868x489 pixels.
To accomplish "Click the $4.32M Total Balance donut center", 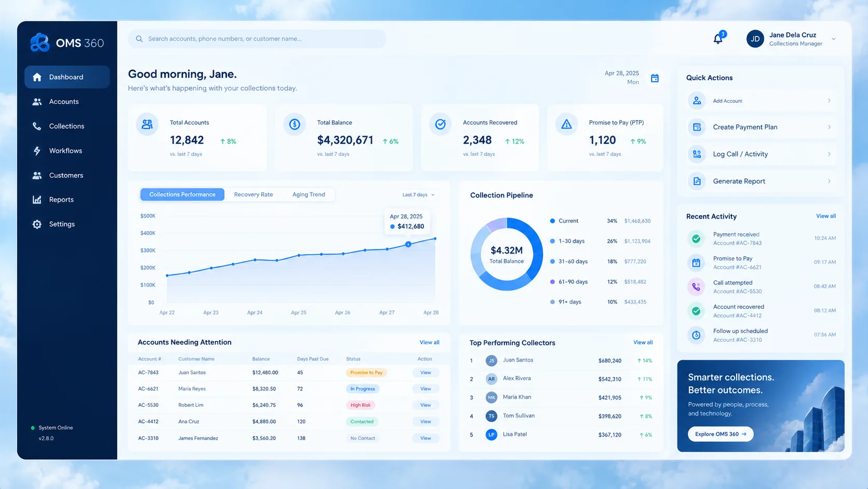I will pyautogui.click(x=507, y=254).
